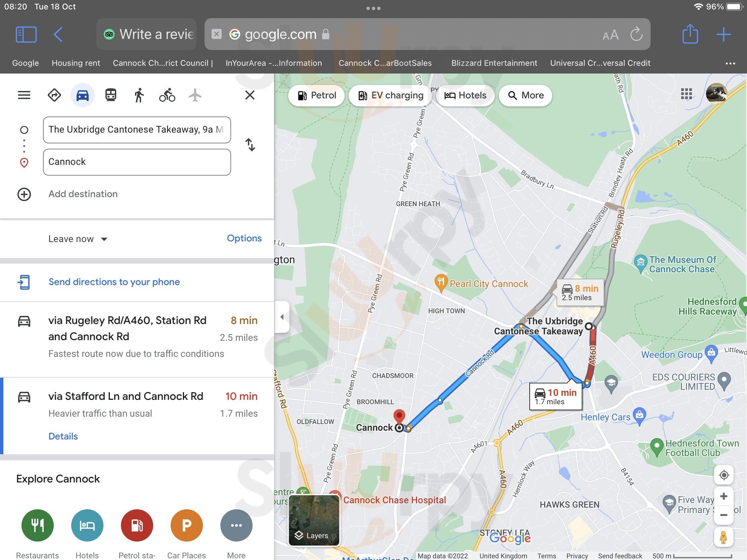Toggle the Petrol filter chip
This screenshot has height=560, width=747.
click(x=316, y=96)
